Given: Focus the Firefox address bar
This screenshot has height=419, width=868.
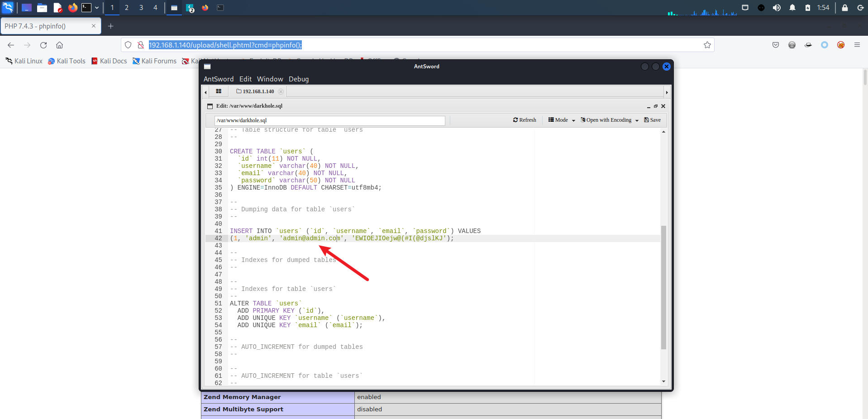Looking at the screenshot, I should [418, 45].
